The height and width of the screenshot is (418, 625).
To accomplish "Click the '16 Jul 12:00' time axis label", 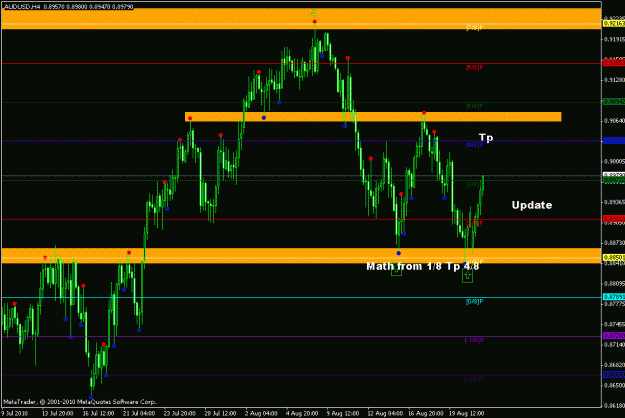I will 99,413.
